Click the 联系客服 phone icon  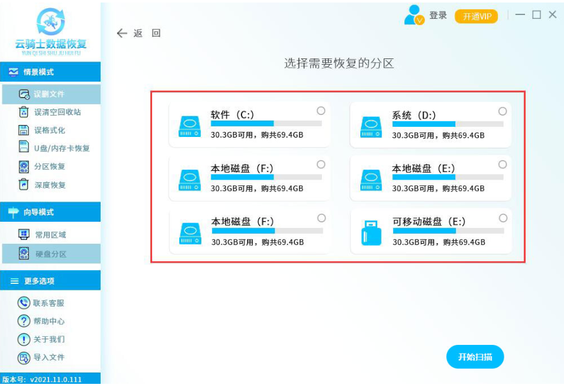click(x=24, y=303)
